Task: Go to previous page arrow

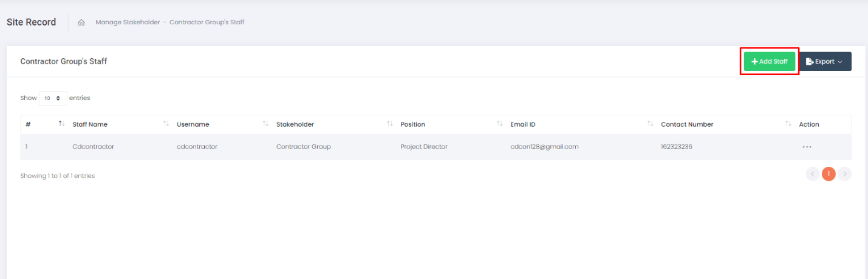Action: (812, 175)
